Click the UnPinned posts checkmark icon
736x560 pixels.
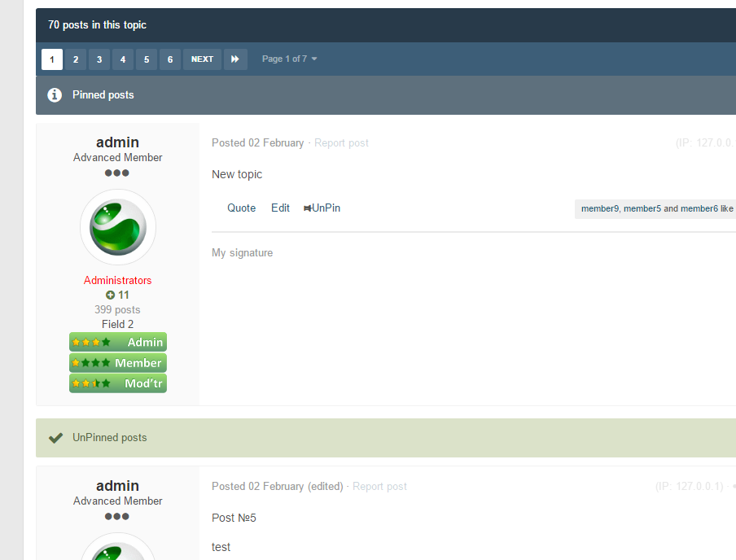point(55,438)
